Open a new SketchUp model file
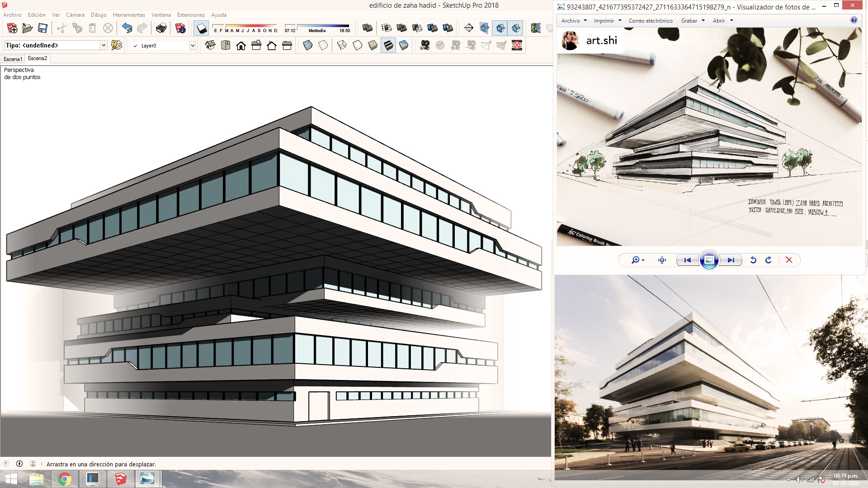This screenshot has height=488, width=868. click(x=13, y=28)
